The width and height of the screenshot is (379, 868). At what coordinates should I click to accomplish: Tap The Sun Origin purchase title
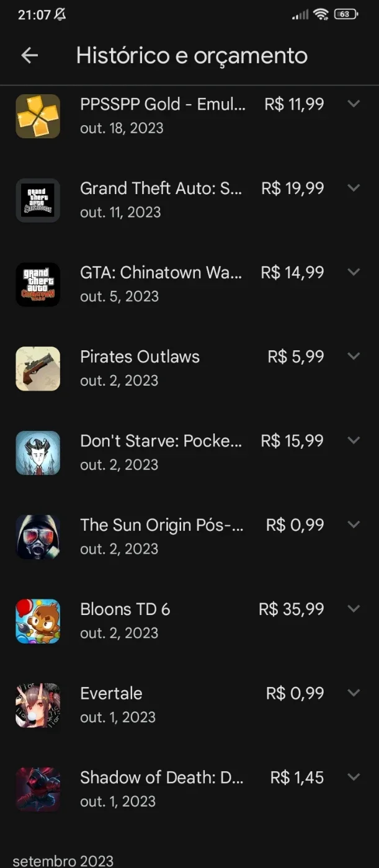pos(162,525)
